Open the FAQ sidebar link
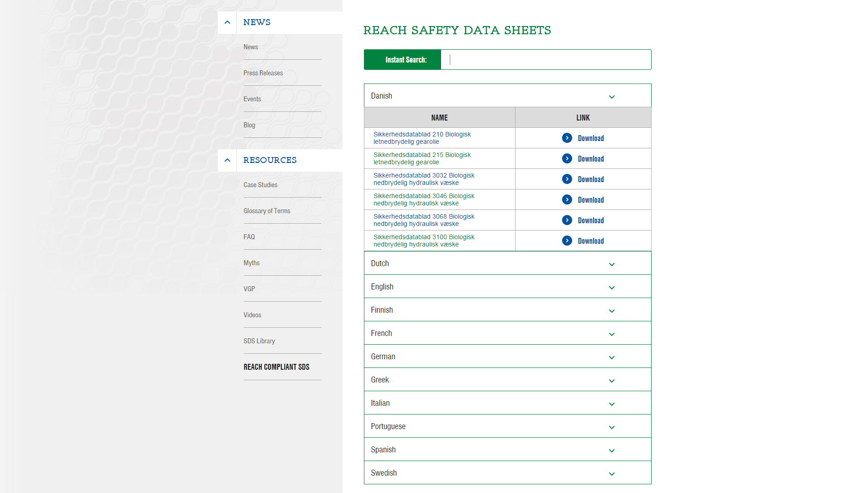 (249, 237)
